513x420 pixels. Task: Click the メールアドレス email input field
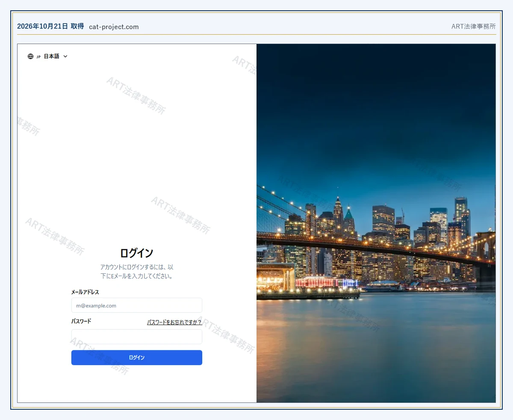(137, 305)
